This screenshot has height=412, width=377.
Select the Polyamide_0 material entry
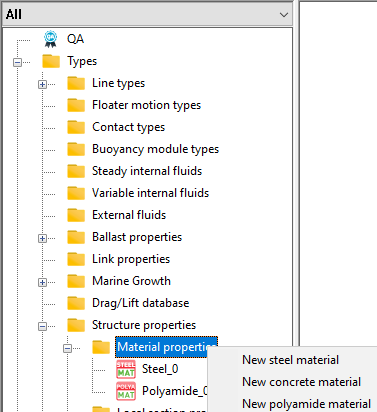point(175,391)
